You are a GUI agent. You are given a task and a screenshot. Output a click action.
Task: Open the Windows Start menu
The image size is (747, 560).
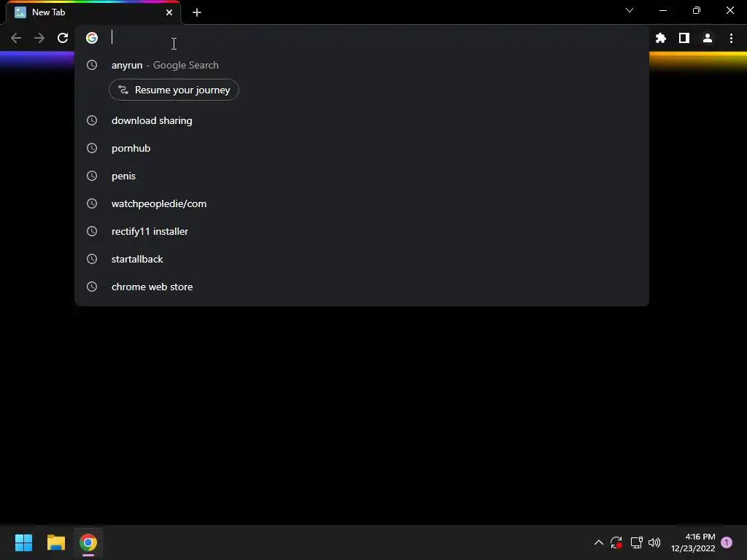point(23,542)
